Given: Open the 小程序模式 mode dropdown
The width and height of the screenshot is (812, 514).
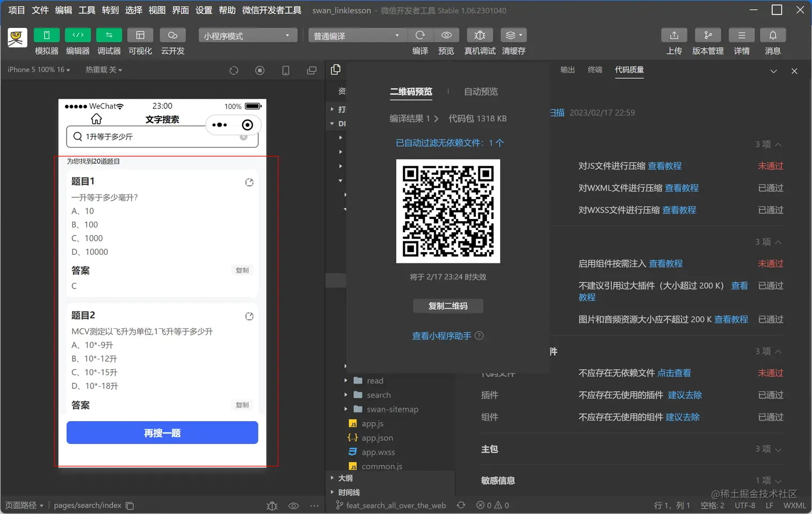Looking at the screenshot, I should pos(248,35).
